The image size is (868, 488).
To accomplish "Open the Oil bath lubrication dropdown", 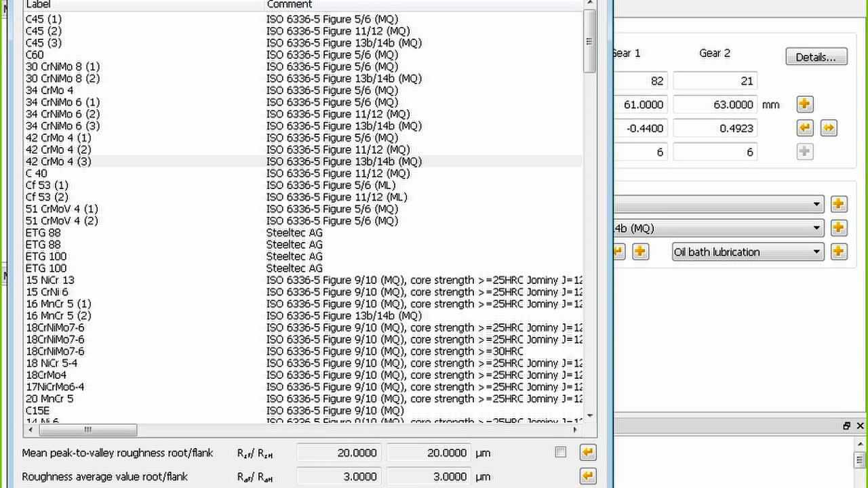I will pos(747,251).
